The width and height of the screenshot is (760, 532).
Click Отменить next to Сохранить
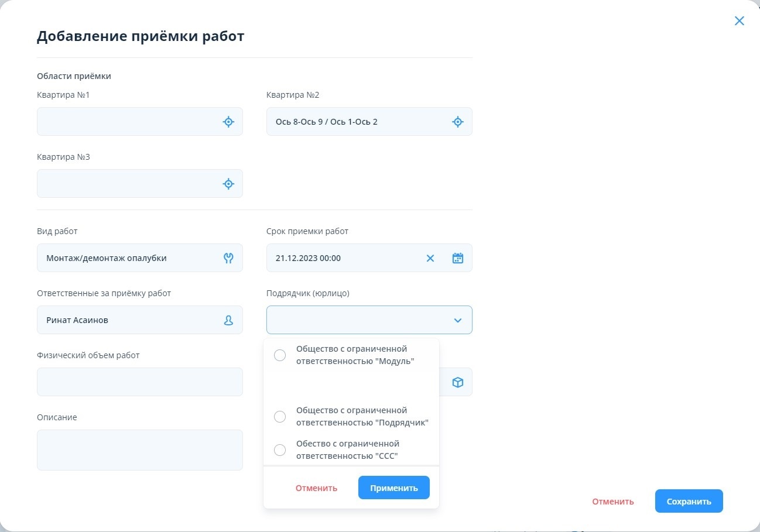tap(612, 502)
